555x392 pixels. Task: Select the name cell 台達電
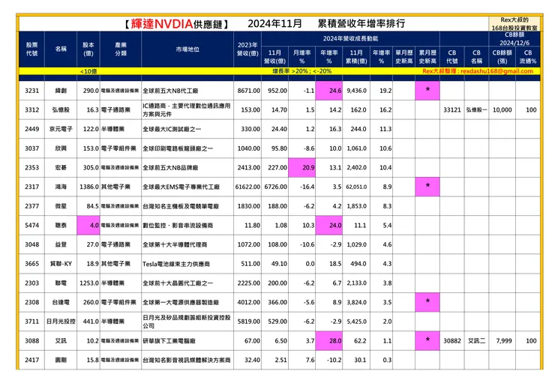(61, 302)
